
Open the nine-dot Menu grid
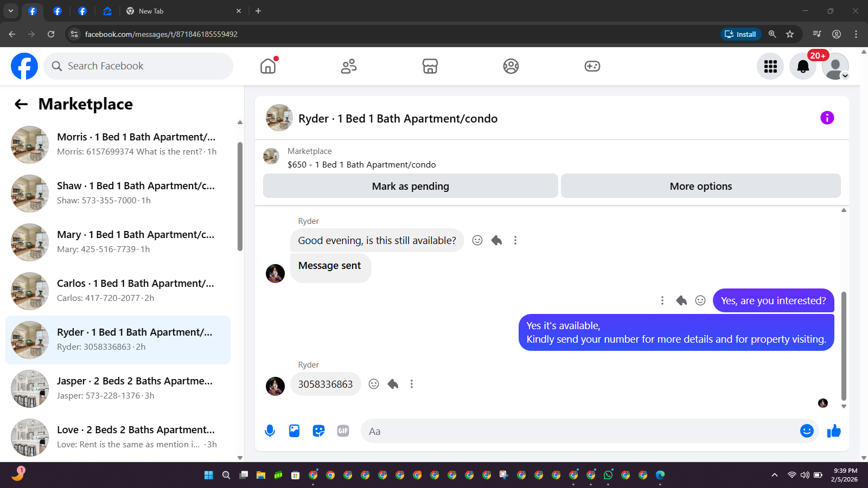(770, 66)
